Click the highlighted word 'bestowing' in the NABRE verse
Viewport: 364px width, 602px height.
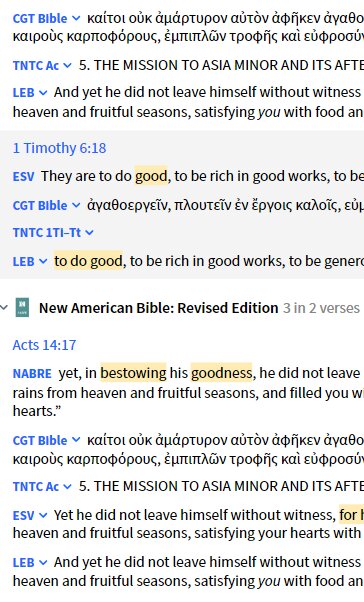[x=133, y=373]
